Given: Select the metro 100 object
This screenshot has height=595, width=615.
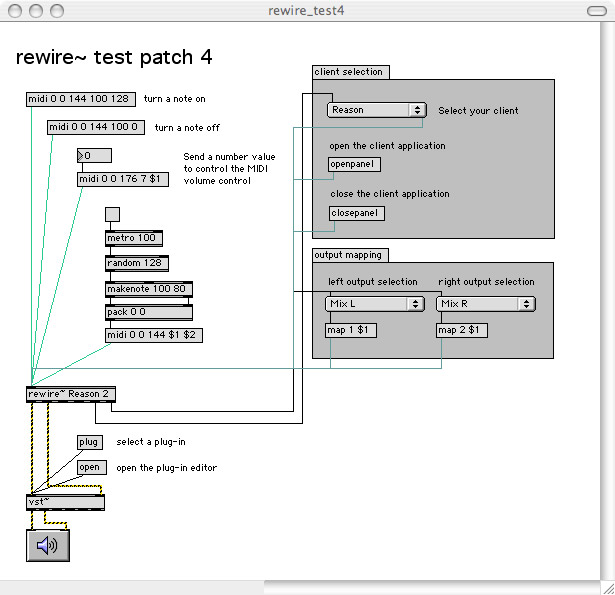Looking at the screenshot, I should tap(134, 238).
